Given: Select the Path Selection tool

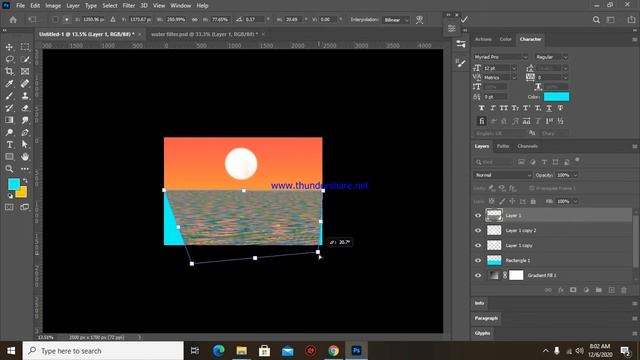Looking at the screenshot, I should tap(25, 144).
